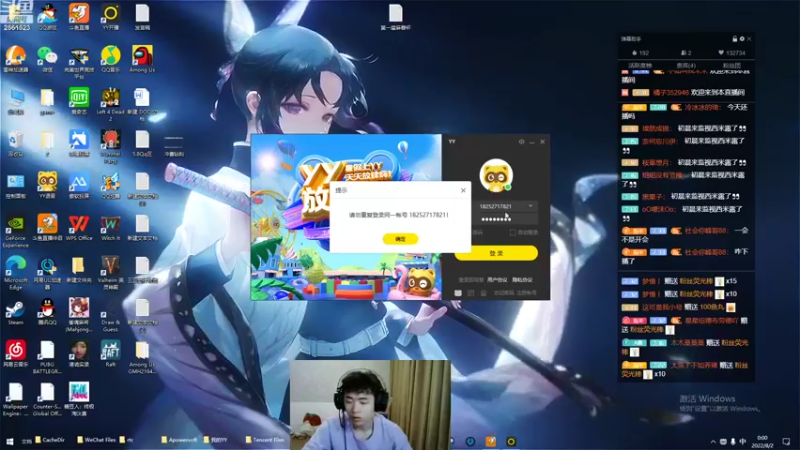Open the QQ游戏 desktop shortcut
The width and height of the screenshot is (800, 450).
point(47,17)
